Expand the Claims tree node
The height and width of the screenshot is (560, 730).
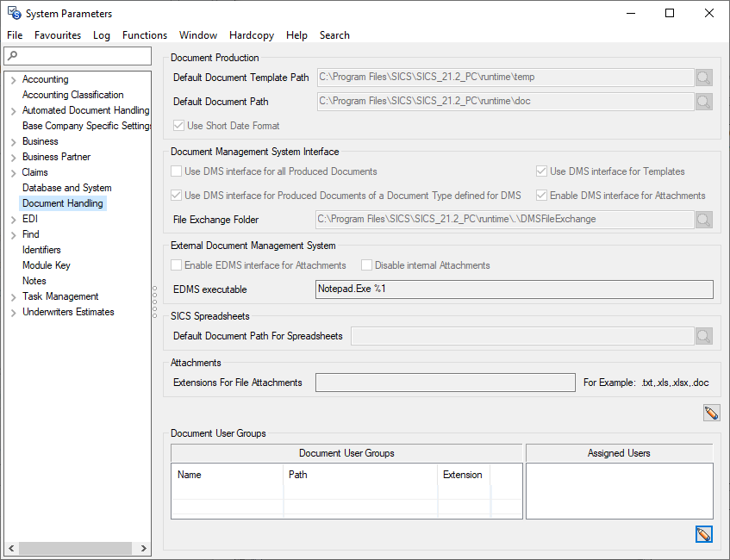(x=13, y=173)
